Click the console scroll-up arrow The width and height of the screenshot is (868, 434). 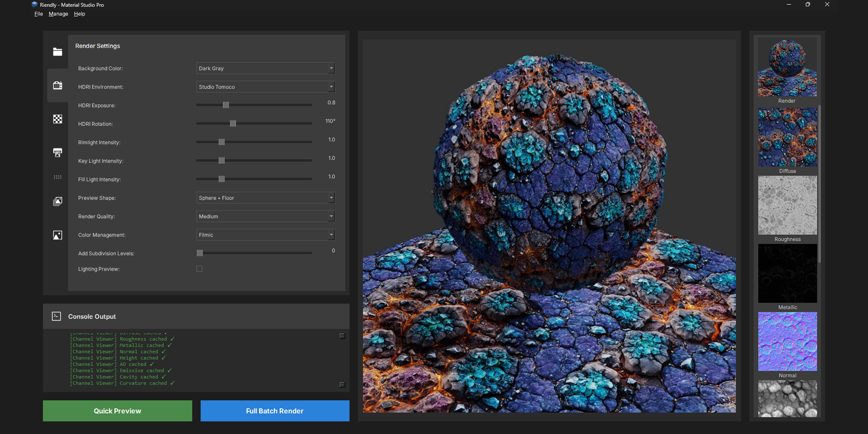click(x=342, y=336)
